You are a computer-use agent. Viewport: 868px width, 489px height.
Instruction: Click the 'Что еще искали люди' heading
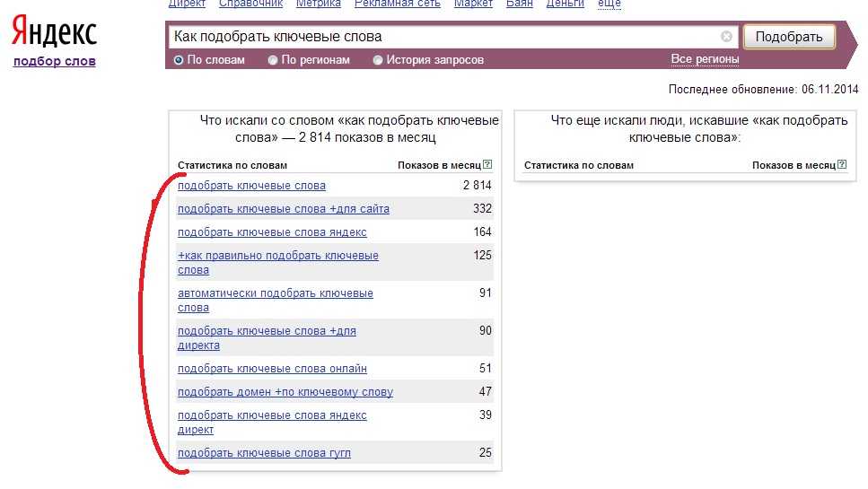coord(699,128)
